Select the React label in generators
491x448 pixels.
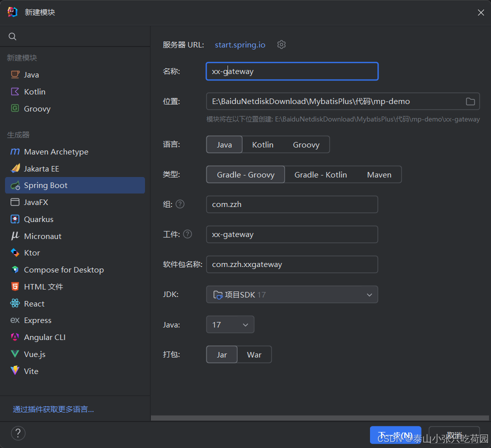34,303
